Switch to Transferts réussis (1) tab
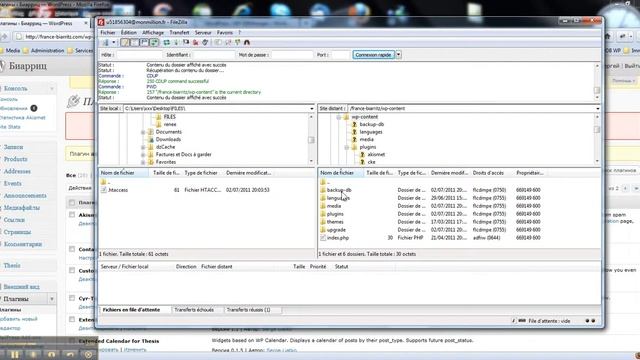 [248, 310]
